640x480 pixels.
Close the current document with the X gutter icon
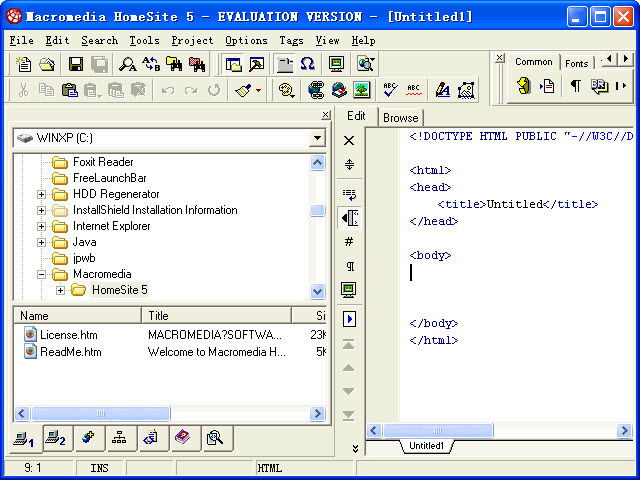coord(349,140)
